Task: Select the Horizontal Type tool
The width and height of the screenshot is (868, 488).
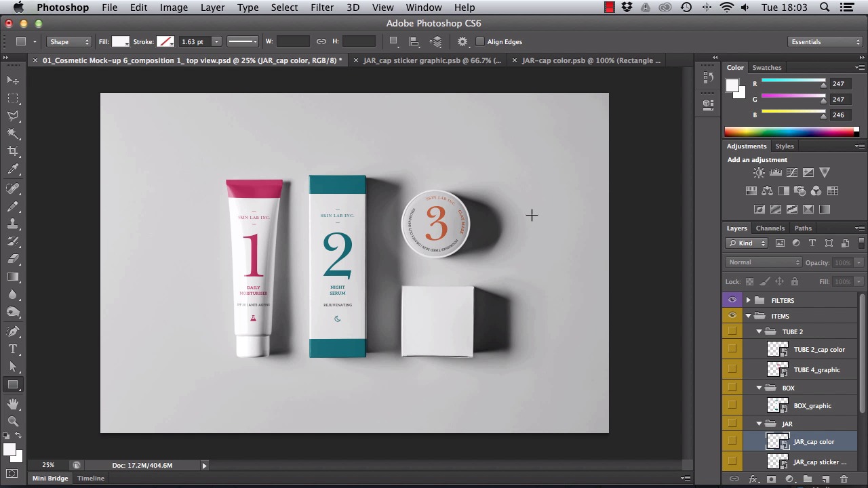Action: click(x=13, y=349)
